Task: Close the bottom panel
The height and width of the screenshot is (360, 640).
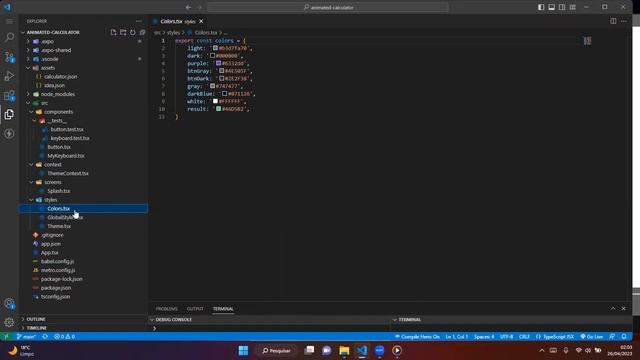Action: pyautogui.click(x=623, y=309)
